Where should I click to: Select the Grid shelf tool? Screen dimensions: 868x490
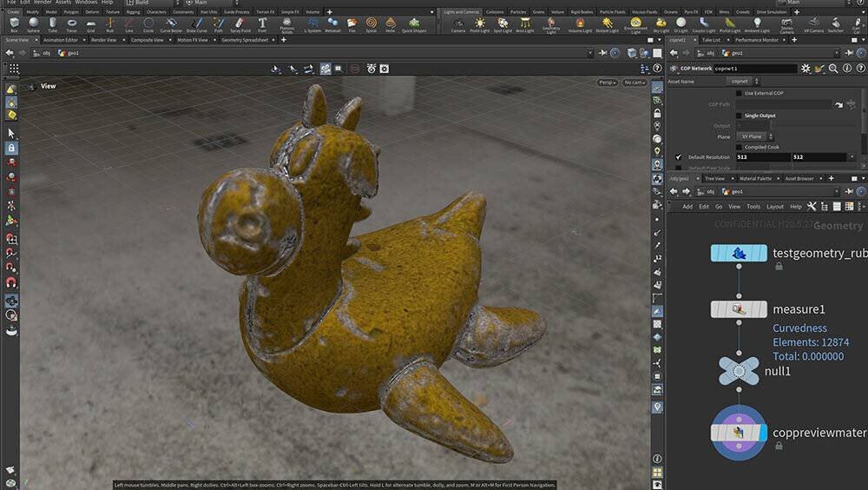tap(91, 24)
